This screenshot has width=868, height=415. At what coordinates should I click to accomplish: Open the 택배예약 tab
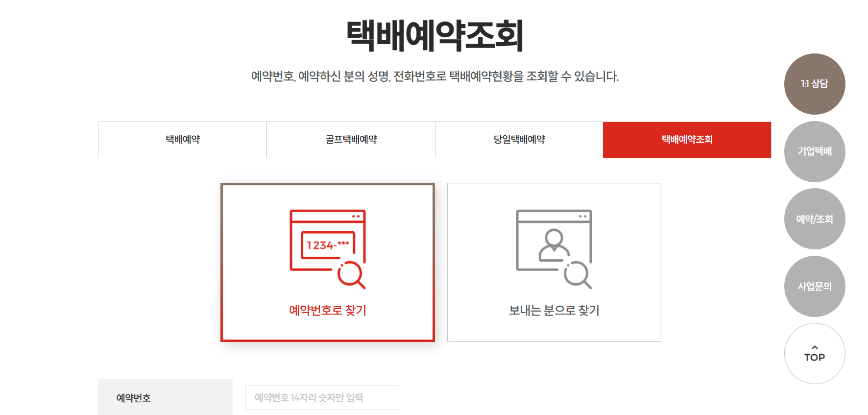tap(182, 140)
